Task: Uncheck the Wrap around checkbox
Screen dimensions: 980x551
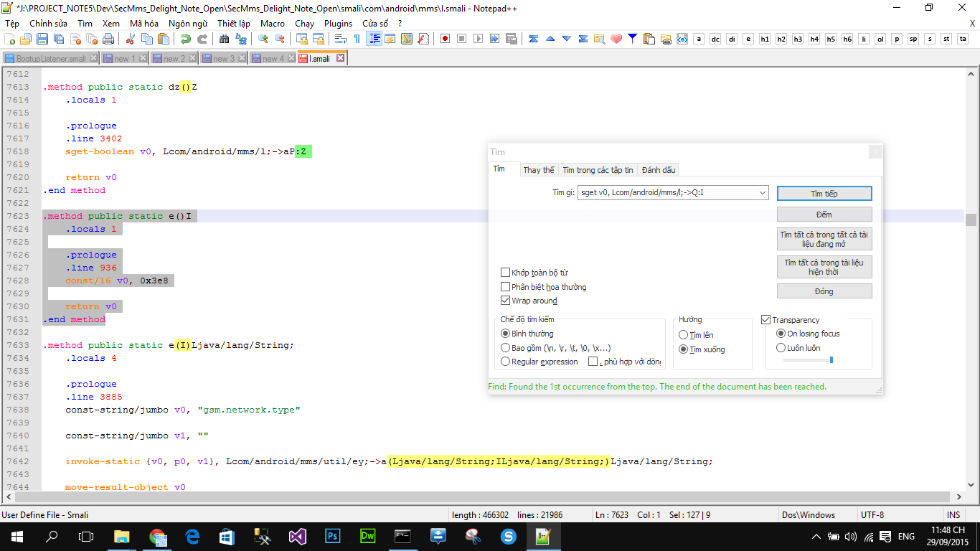Action: point(506,301)
